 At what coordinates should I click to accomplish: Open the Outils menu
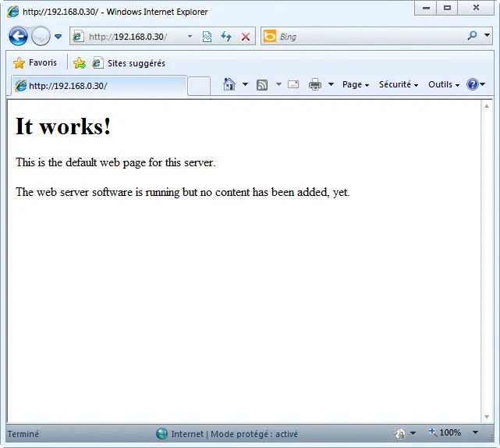(x=444, y=84)
